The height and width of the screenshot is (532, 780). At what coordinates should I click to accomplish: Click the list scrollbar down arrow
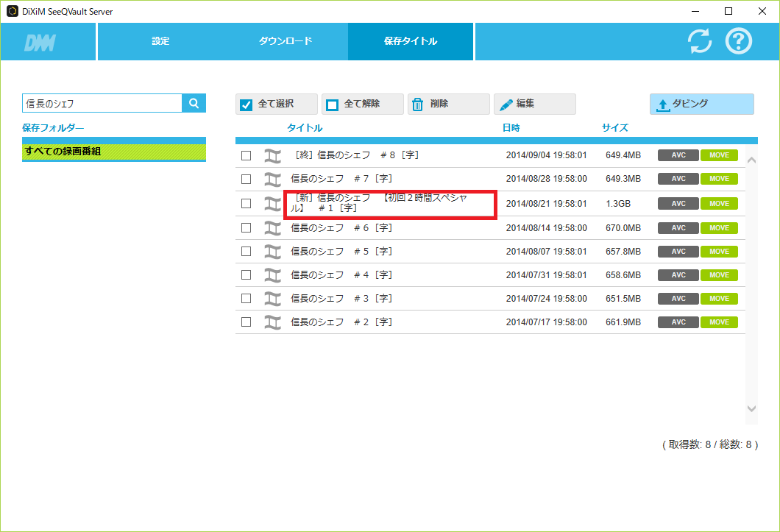[x=751, y=408]
